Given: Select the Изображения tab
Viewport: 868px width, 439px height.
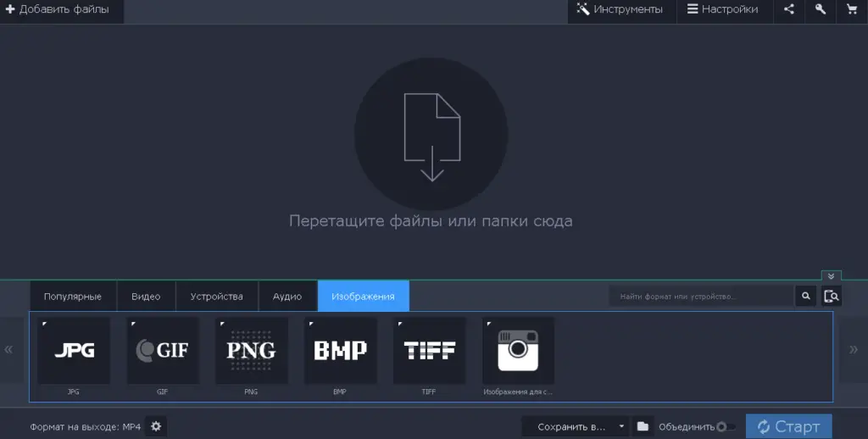Looking at the screenshot, I should [x=363, y=296].
